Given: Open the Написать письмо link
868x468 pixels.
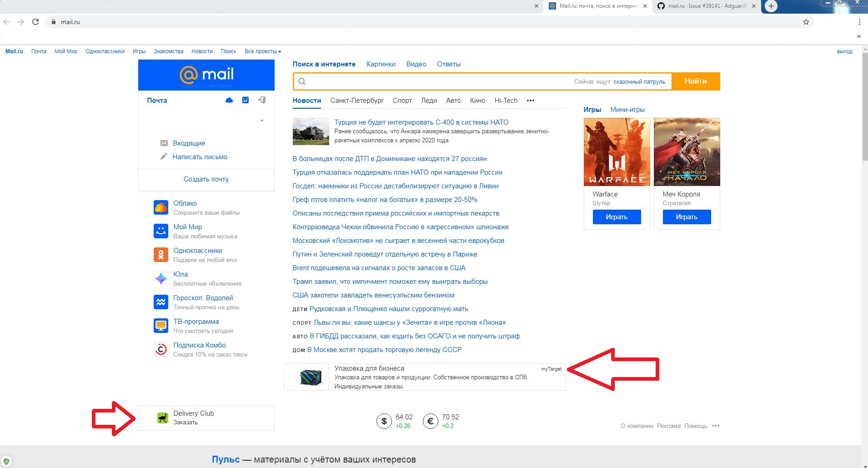Looking at the screenshot, I should click(200, 156).
